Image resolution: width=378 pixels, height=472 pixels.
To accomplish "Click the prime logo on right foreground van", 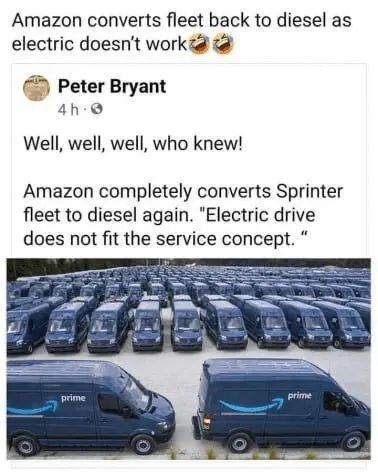I will pos(300,396).
